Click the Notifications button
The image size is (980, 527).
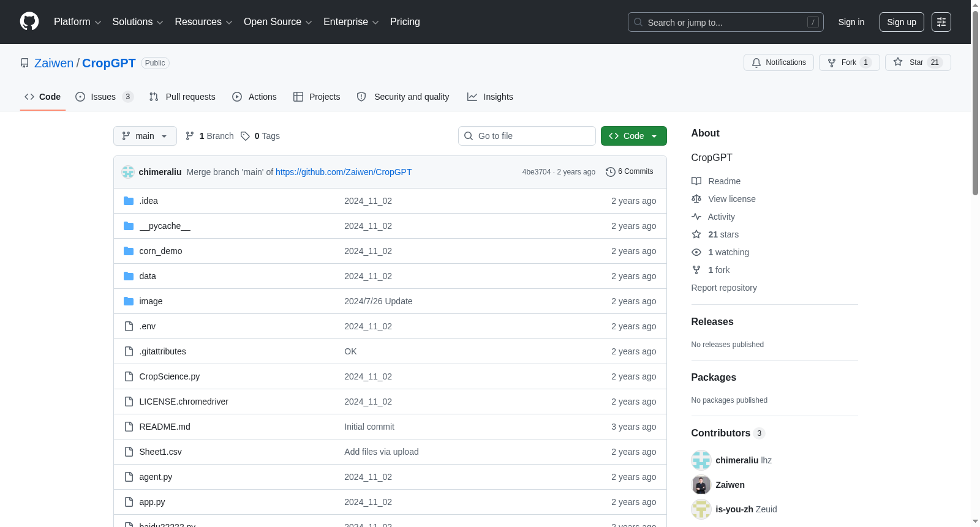coord(778,62)
